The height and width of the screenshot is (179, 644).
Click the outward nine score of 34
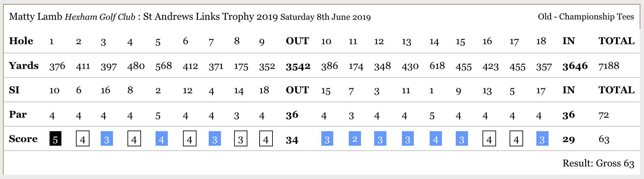(292, 140)
